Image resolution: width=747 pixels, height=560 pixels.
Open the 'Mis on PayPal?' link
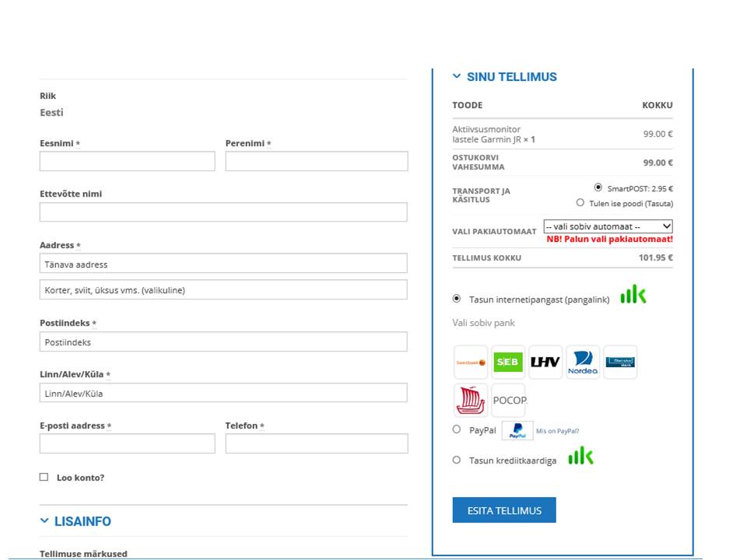coord(557,431)
